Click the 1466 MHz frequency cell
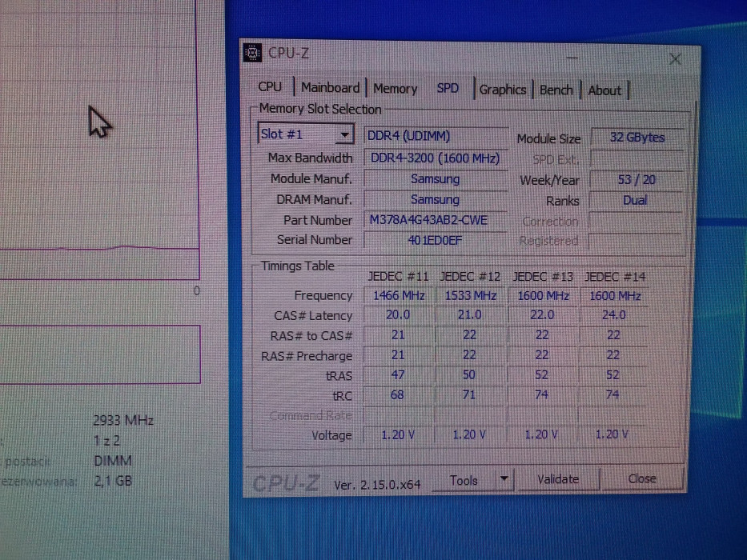 (399, 296)
